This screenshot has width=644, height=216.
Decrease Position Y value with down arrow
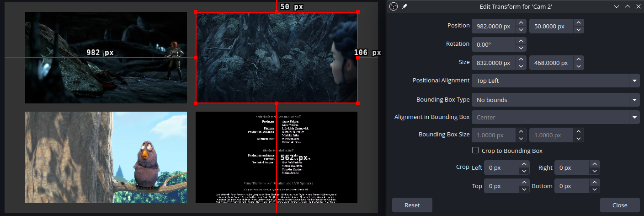[x=579, y=29]
